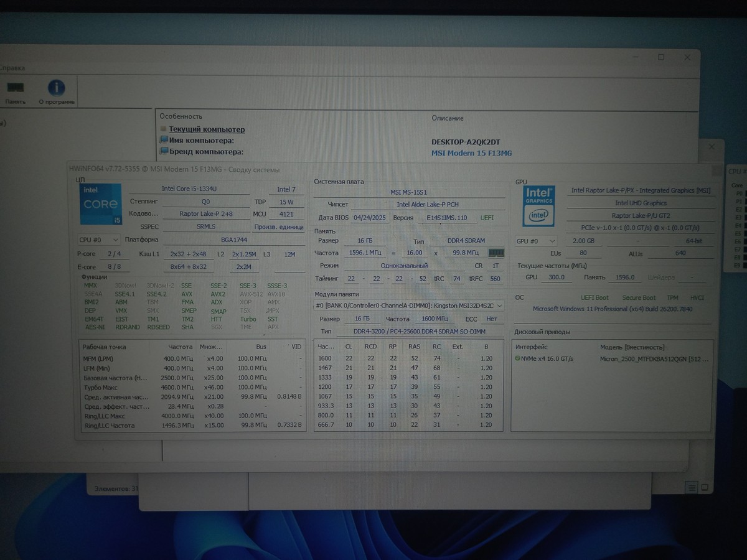
Task: Click the Raptor Lake-P/U GT2 field
Action: coord(641,216)
